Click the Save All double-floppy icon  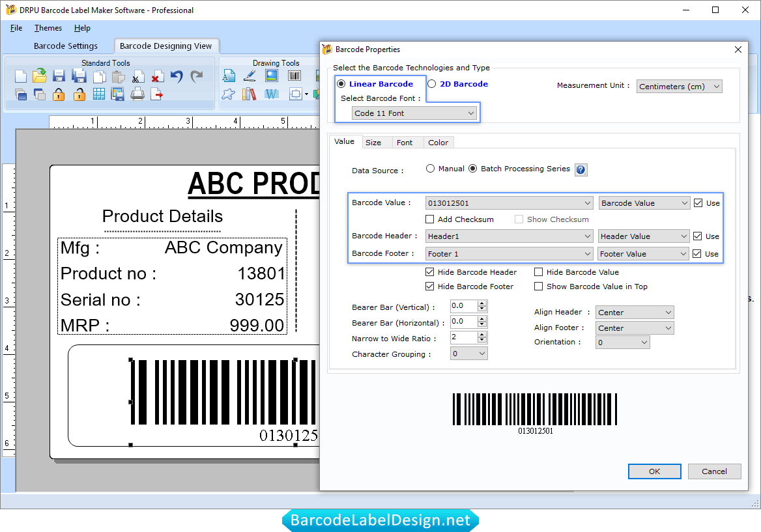point(79,76)
